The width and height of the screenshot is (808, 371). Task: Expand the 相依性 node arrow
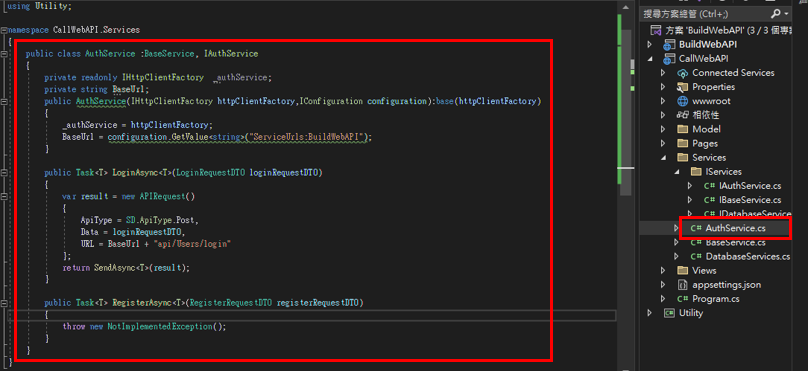coord(663,115)
